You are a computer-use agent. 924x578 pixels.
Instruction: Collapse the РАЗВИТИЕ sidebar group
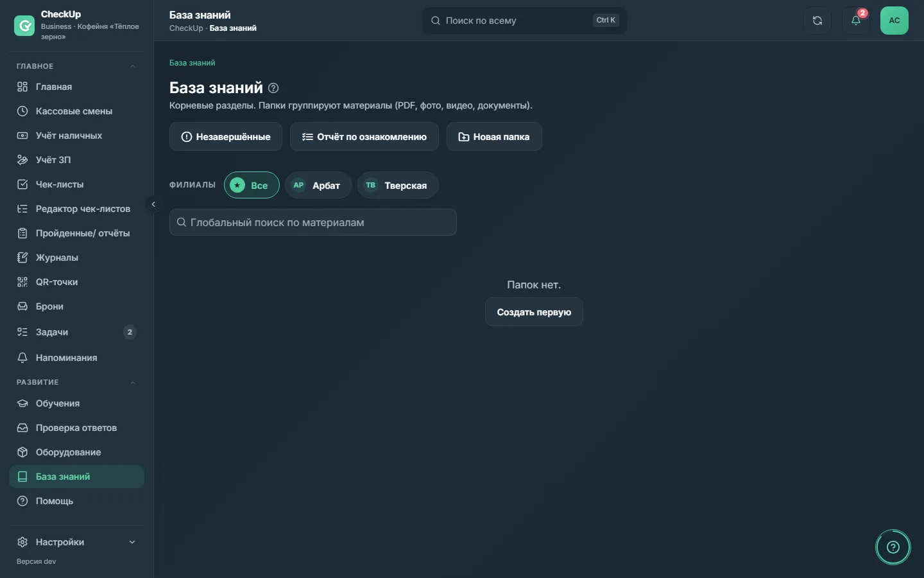(133, 382)
